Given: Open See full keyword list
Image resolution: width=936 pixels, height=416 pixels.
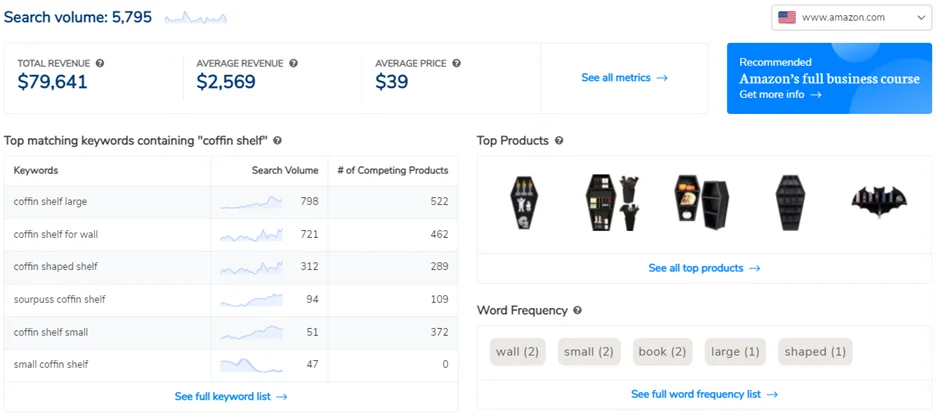Looking at the screenshot, I should tap(231, 396).
